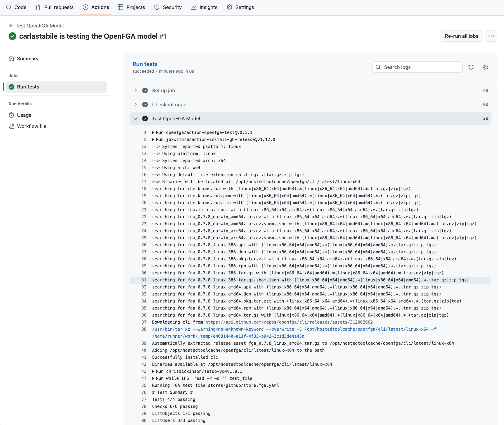Screen dimensions: 504x425
Task: Select the Pull requests icon
Action: 38,7
